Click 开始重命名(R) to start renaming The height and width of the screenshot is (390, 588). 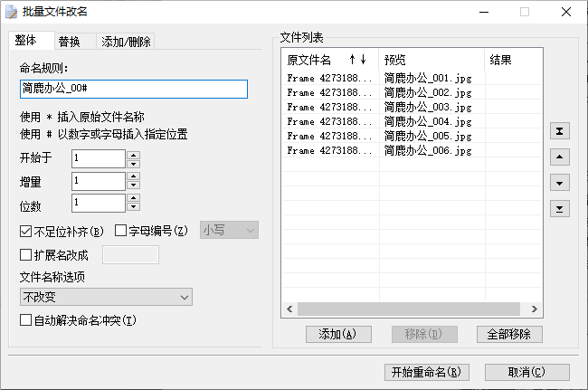click(427, 372)
